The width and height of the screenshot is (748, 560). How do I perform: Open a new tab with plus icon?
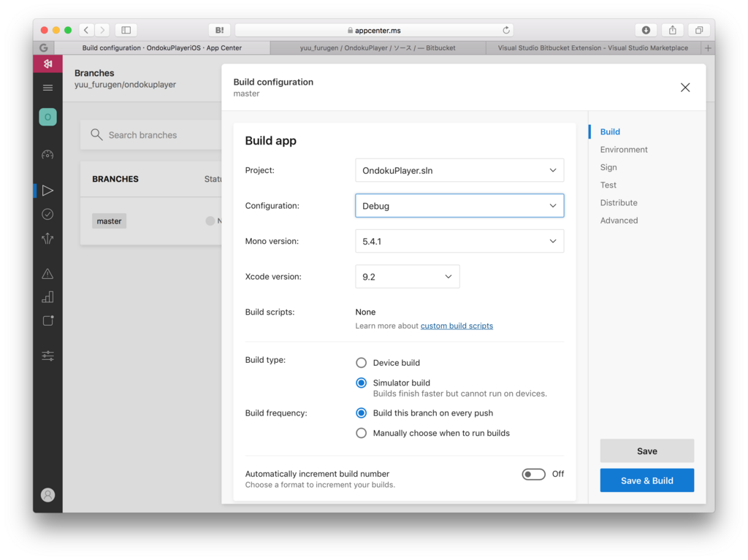(708, 47)
